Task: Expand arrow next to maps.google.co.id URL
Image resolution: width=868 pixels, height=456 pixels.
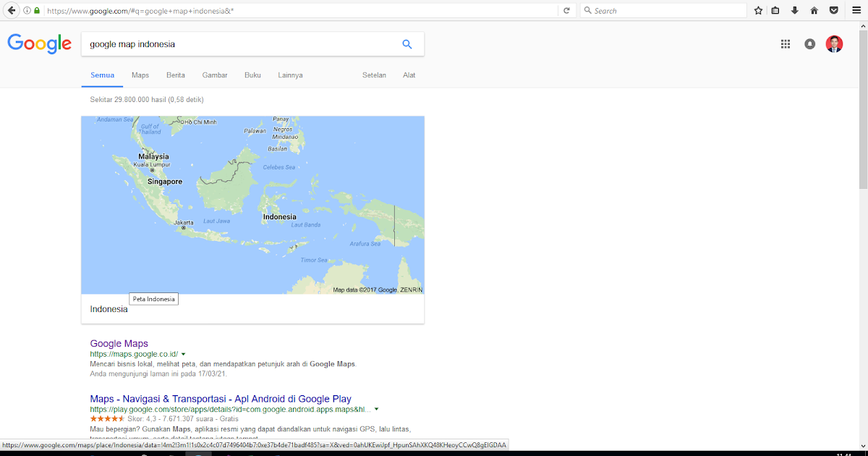Action: pos(184,355)
